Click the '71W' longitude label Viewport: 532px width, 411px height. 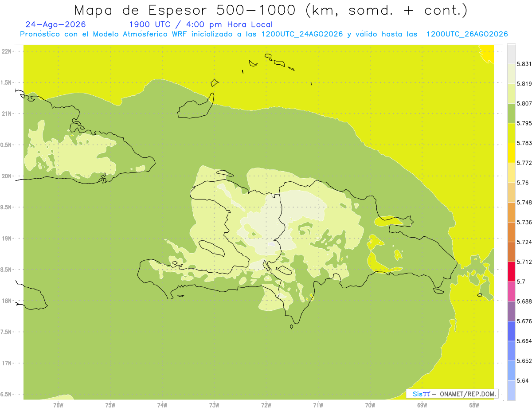point(318,405)
